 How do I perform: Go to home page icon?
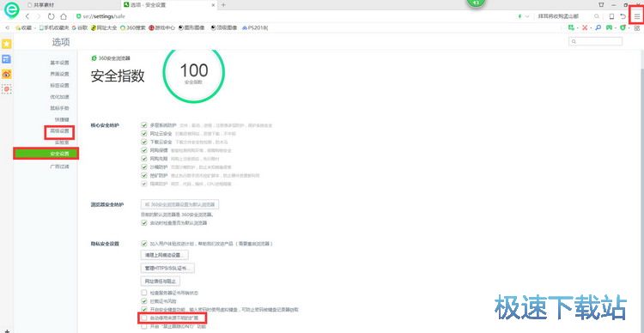[x=64, y=16]
